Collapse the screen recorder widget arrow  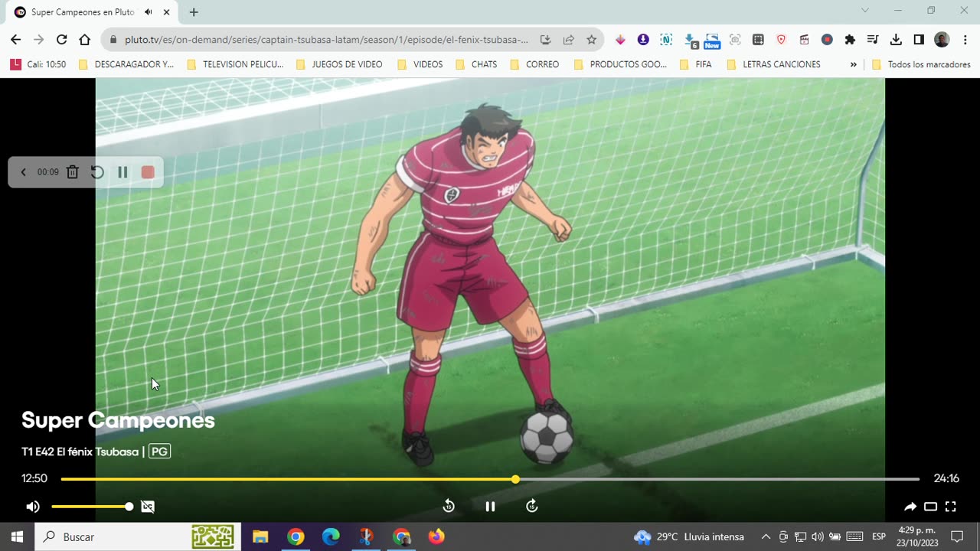[x=23, y=172]
